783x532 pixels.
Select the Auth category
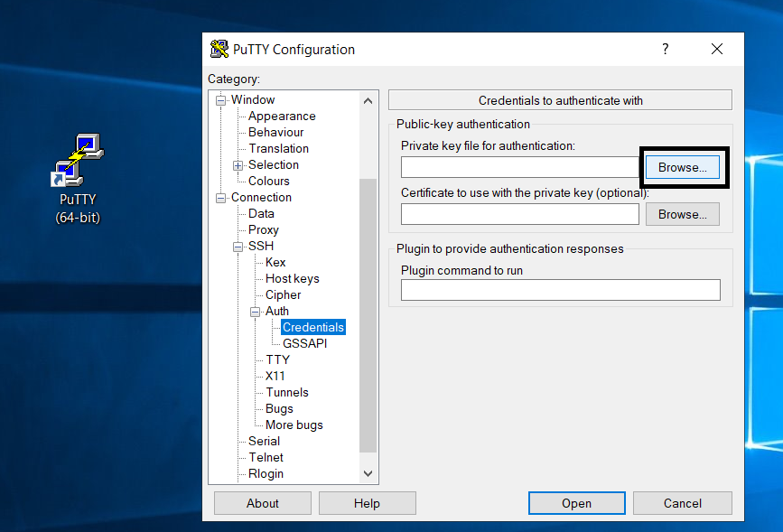click(x=277, y=312)
